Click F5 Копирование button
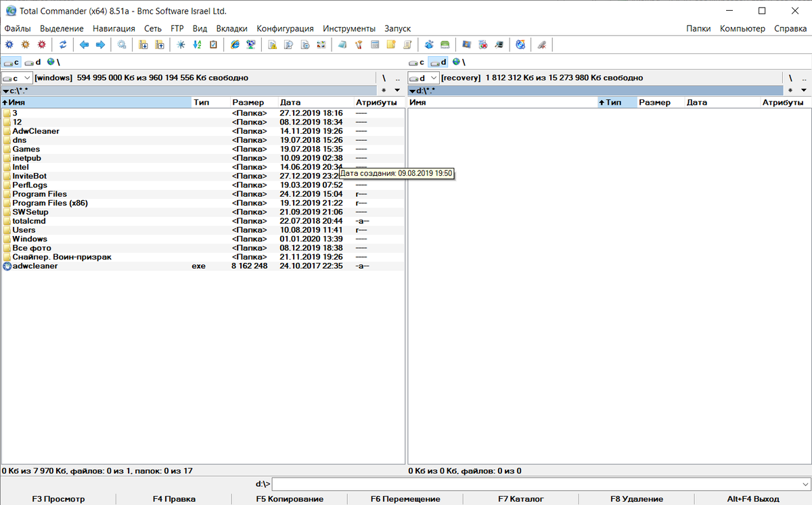This screenshot has height=505, width=812. tap(290, 499)
